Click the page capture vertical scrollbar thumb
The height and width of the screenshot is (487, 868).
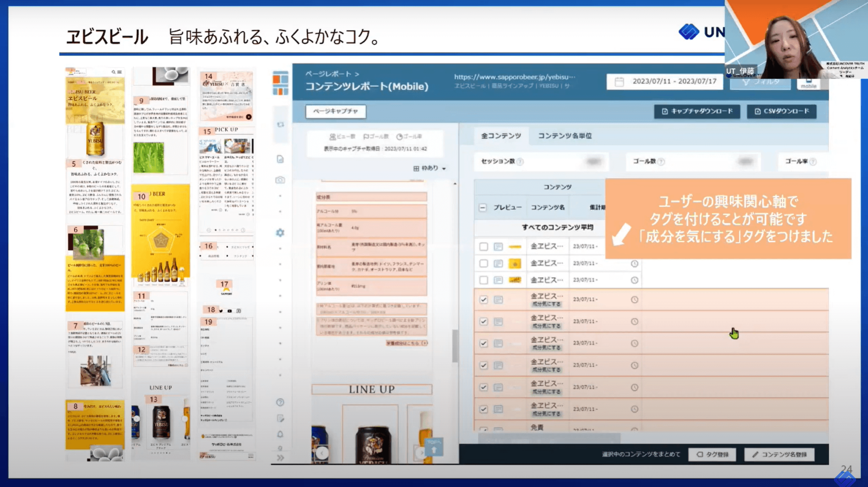455,345
